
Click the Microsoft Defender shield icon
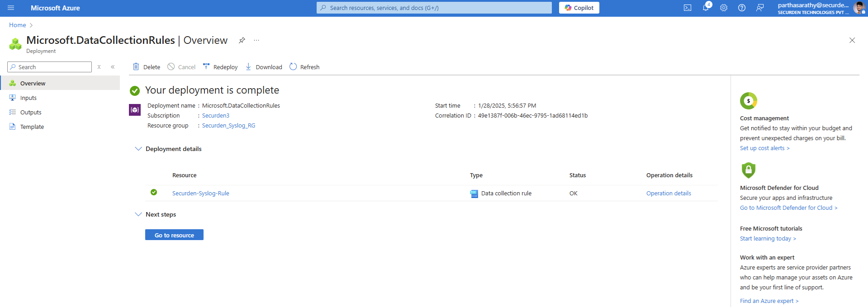(749, 170)
